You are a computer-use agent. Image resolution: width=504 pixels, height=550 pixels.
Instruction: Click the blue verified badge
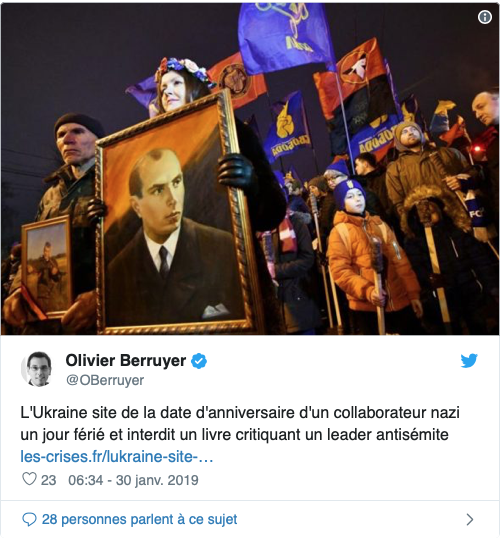[199, 361]
